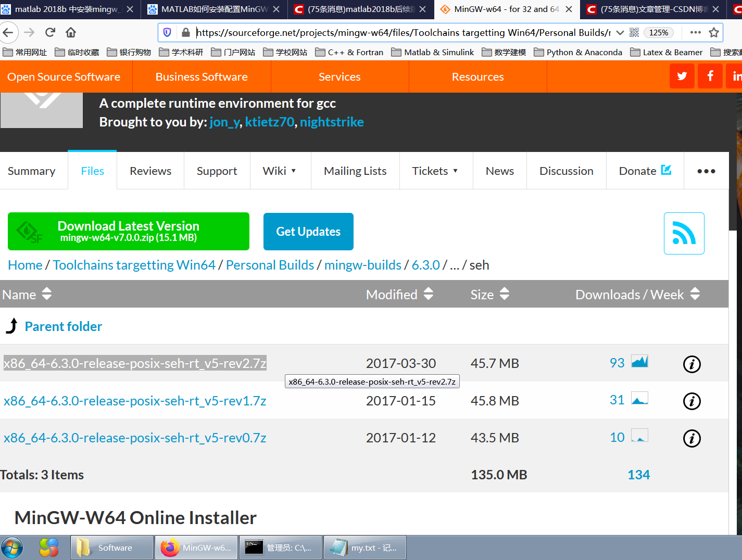This screenshot has width=742, height=560.
Task: Open the Resources menu
Action: point(477,77)
